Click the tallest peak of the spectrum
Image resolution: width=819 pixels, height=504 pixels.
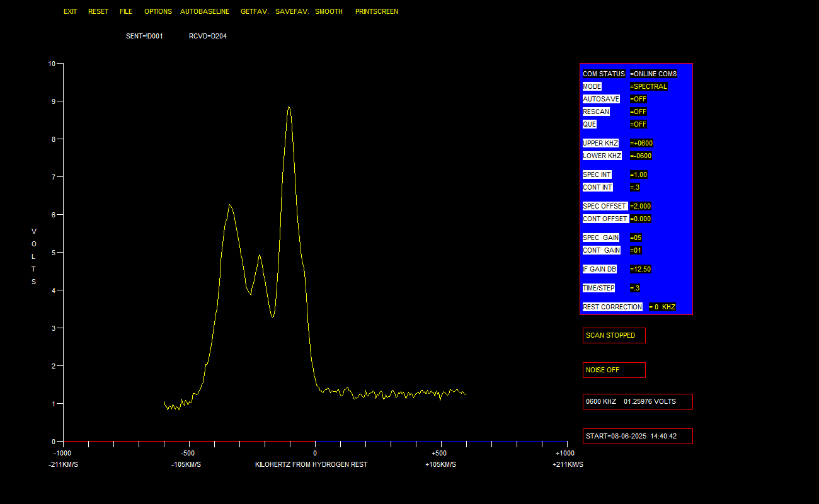point(289,107)
